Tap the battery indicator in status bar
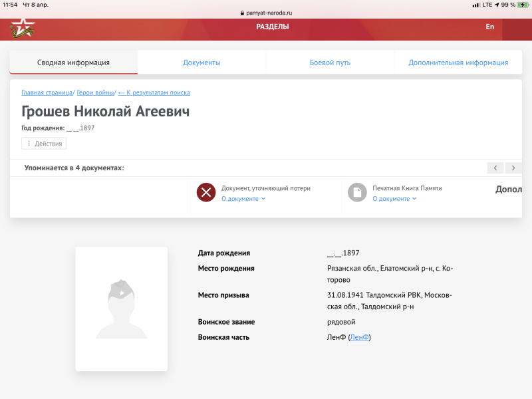This screenshot has width=532, height=399. point(523,5)
